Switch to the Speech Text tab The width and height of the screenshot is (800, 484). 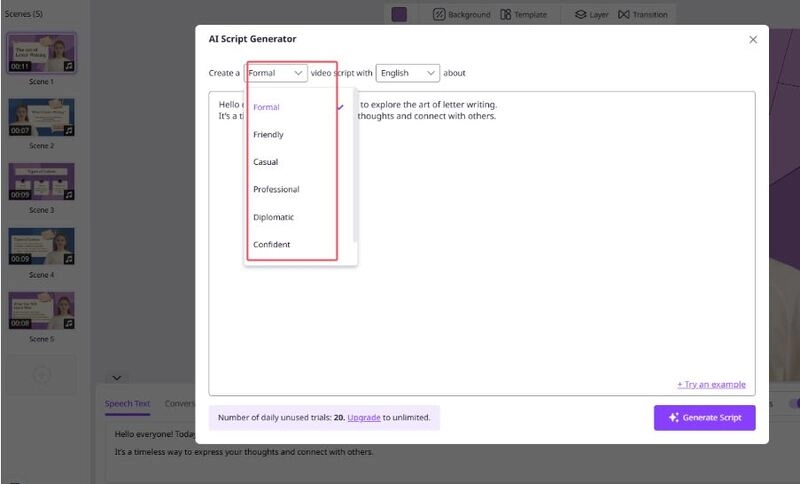coord(127,403)
